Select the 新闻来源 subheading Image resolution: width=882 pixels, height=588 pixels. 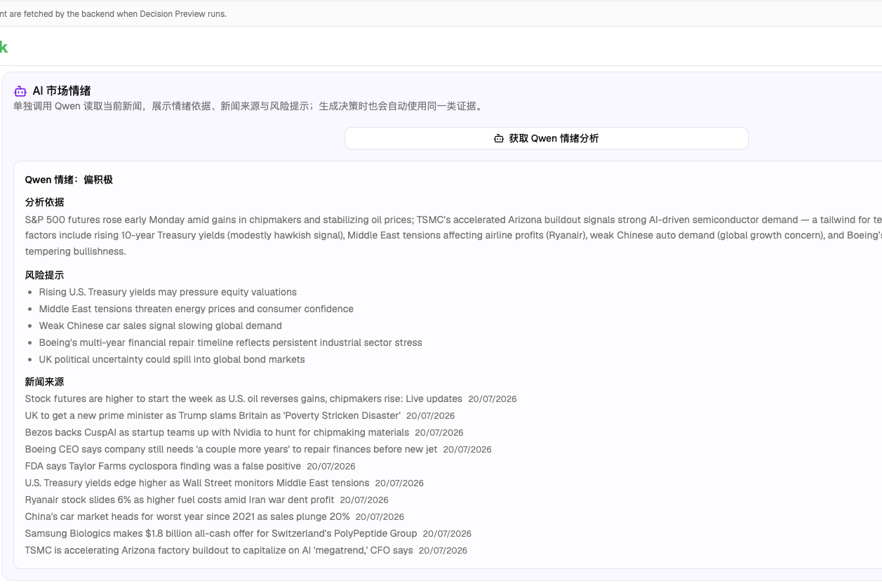point(44,382)
